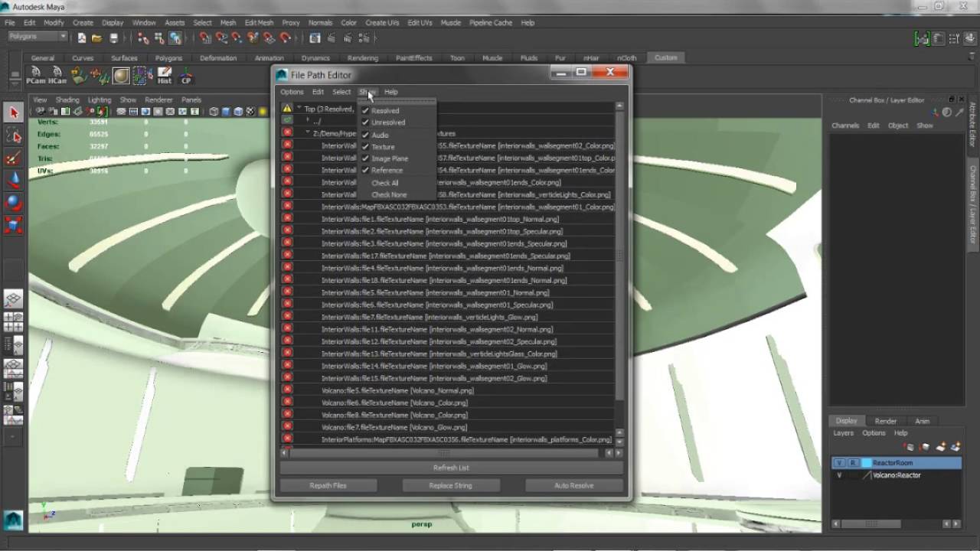Toggle visibility V of Volcano:Reactor layer
This screenshot has width=980, height=551.
click(x=839, y=475)
